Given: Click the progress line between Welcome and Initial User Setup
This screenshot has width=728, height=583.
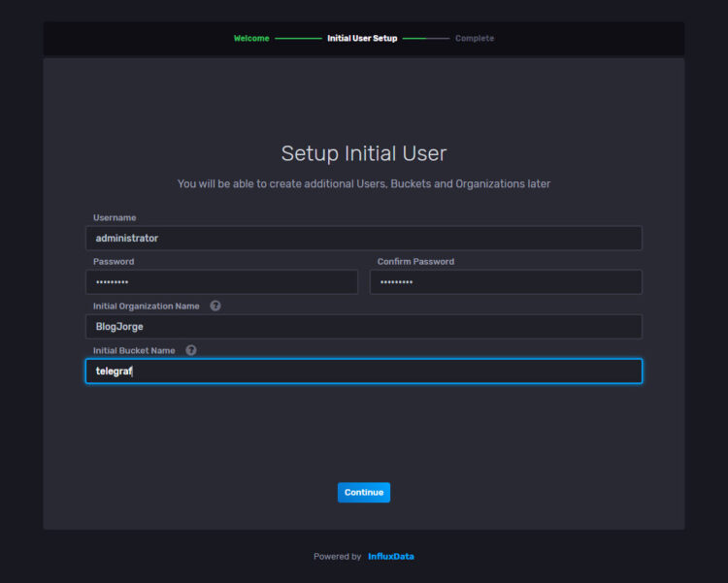Looking at the screenshot, I should pos(298,39).
